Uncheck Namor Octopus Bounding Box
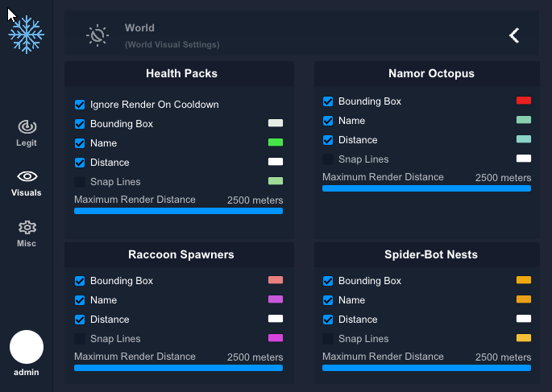This screenshot has height=392, width=552. point(328,101)
